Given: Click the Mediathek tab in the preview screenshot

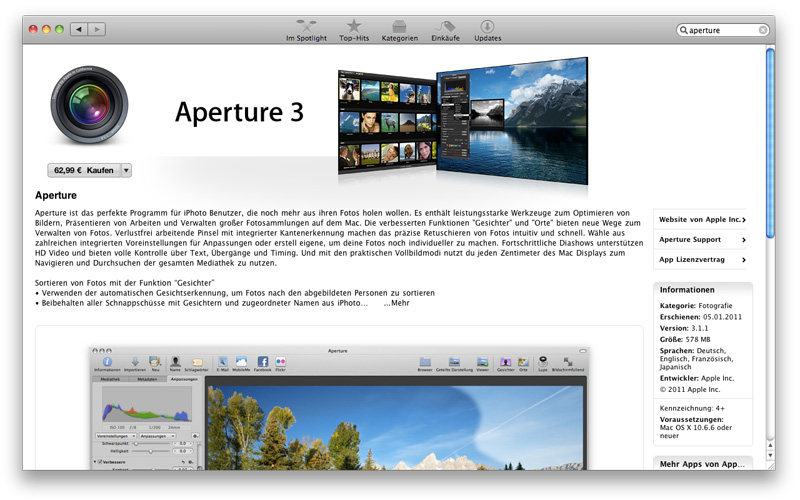Looking at the screenshot, I should (110, 379).
